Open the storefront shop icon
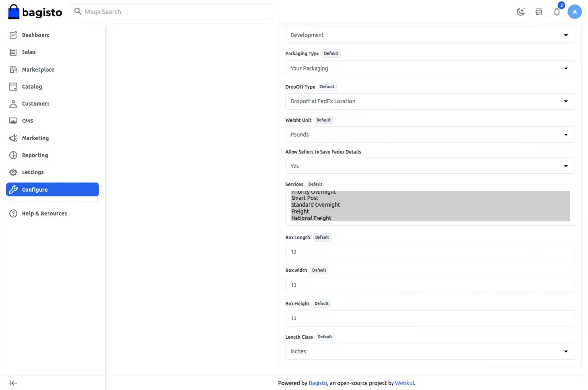 click(539, 12)
